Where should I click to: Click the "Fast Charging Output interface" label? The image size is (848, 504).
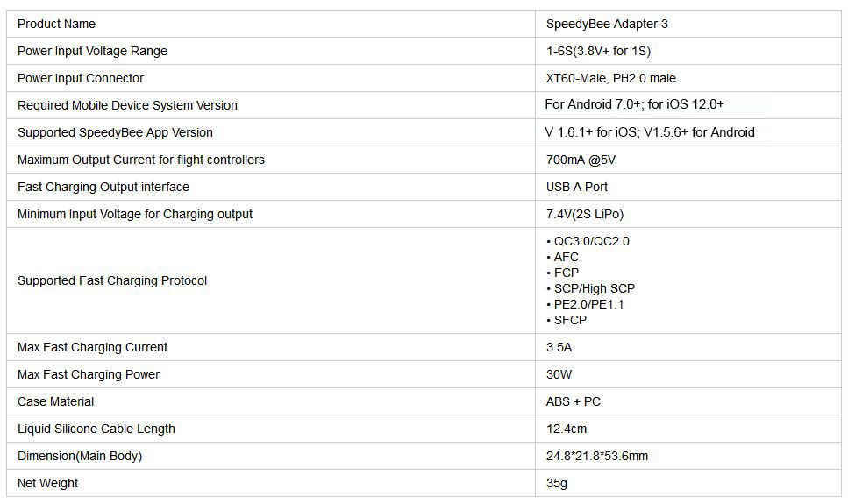click(103, 187)
